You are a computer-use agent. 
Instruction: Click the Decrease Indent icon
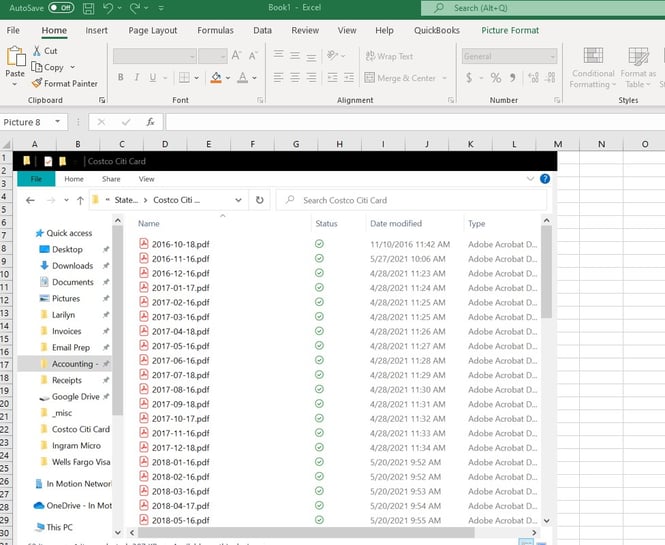click(x=332, y=78)
